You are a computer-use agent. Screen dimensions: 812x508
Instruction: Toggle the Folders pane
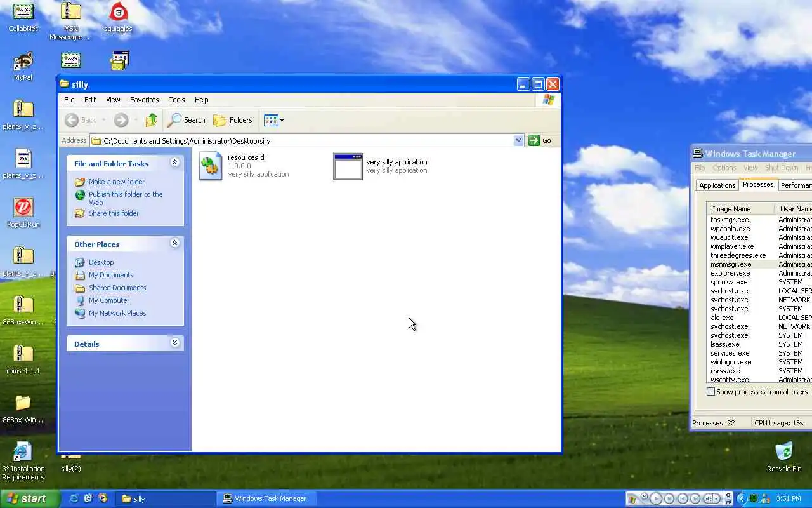(233, 120)
